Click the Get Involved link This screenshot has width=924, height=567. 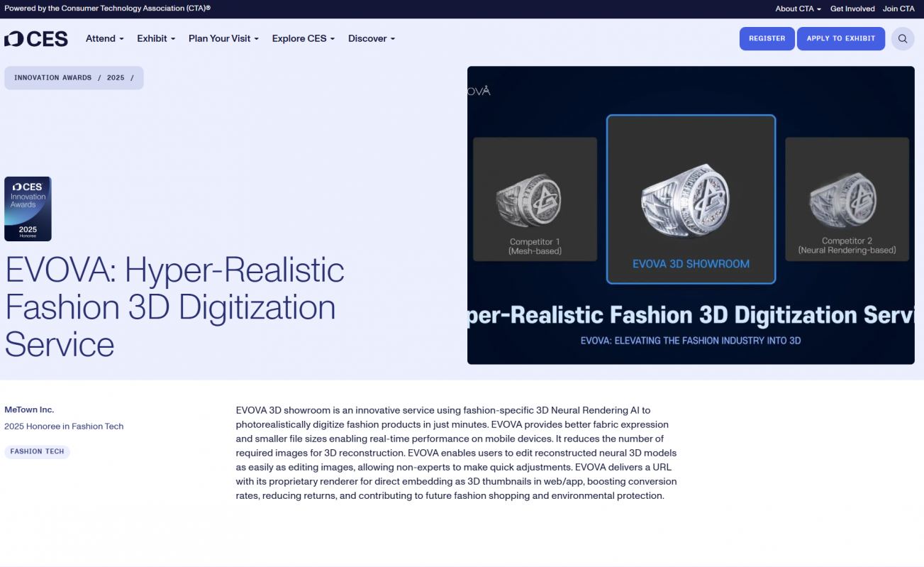[x=852, y=9]
